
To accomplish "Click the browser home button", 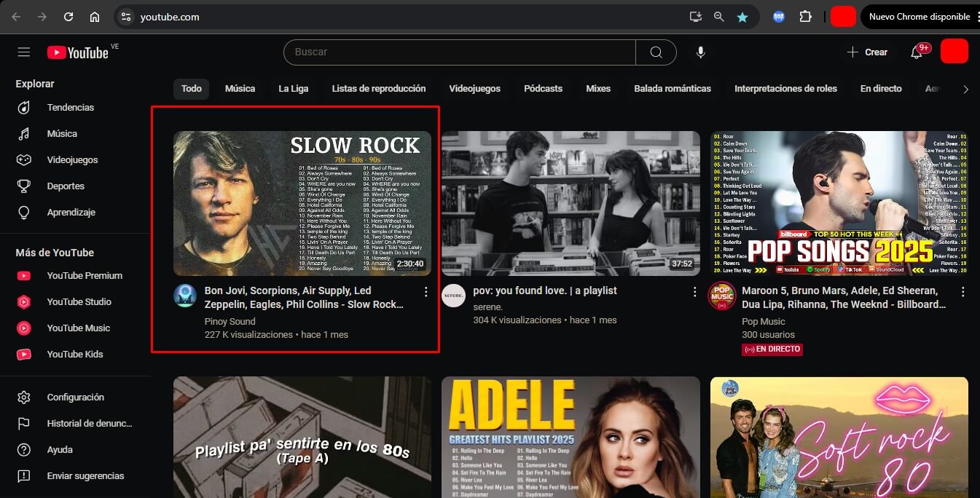I will coord(95,17).
